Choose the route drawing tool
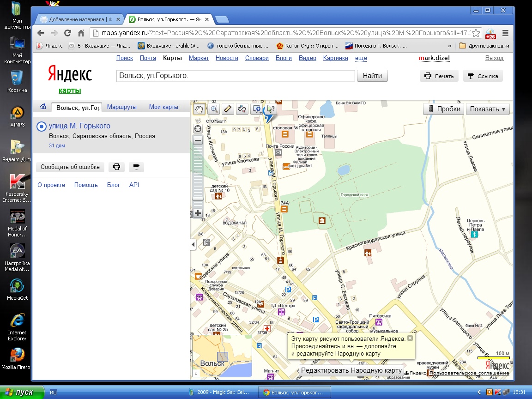 pyautogui.click(x=242, y=109)
